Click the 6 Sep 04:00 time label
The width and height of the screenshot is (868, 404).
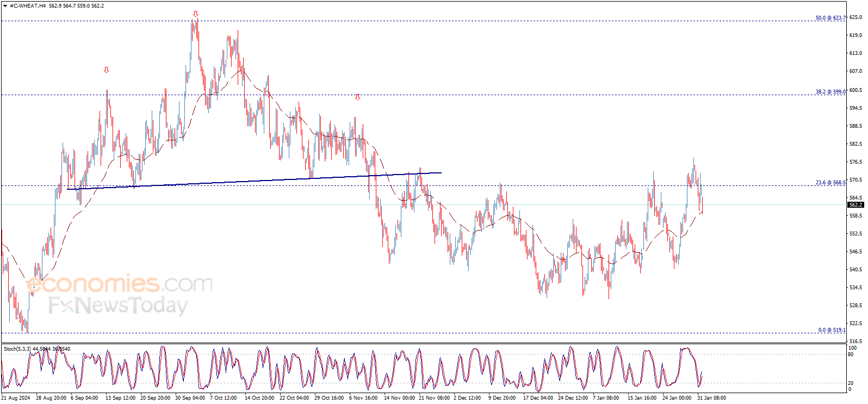point(85,398)
